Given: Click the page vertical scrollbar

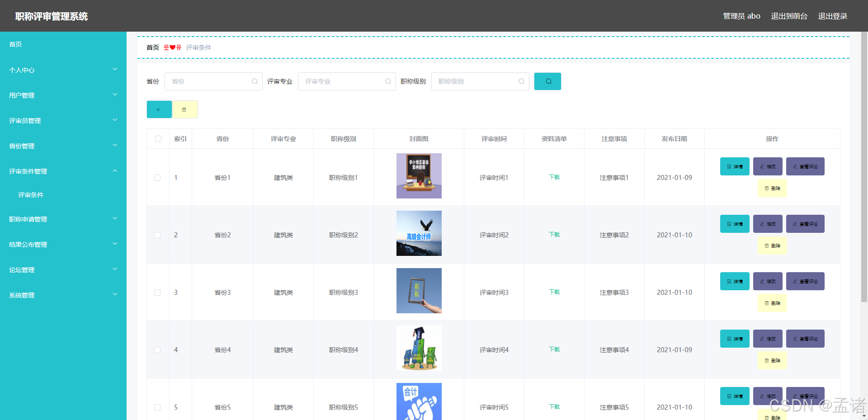Looking at the screenshot, I should click(x=864, y=167).
